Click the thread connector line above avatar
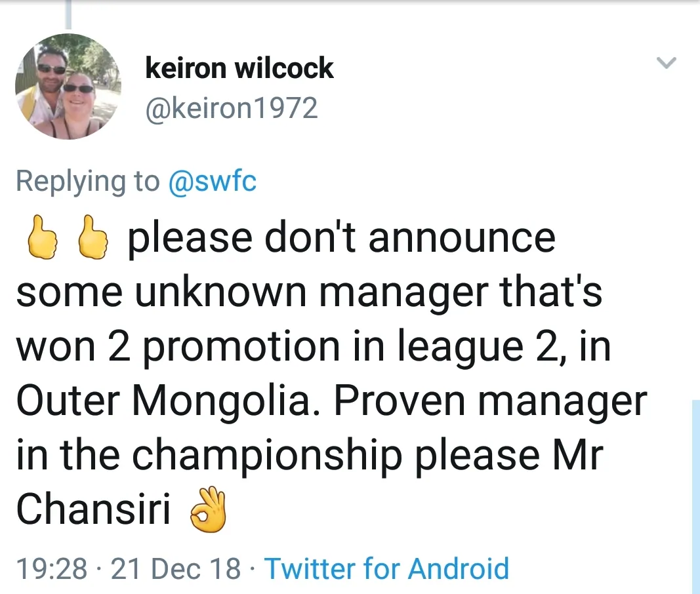This screenshot has height=594, width=700. 68,14
